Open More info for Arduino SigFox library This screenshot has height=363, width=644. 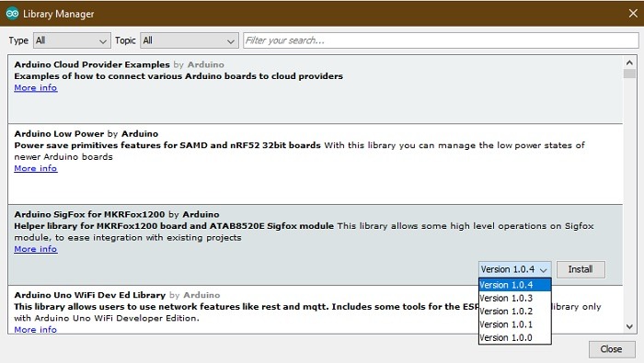[x=36, y=249]
